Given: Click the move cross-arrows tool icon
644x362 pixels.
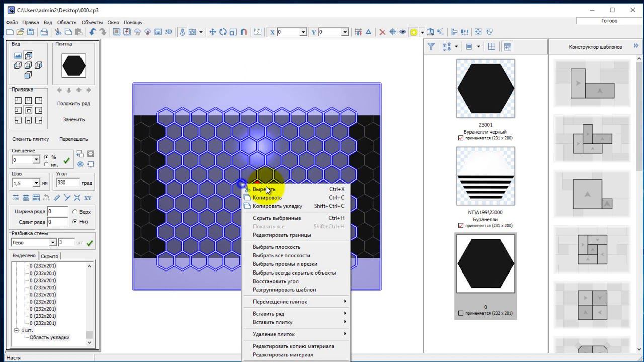Looking at the screenshot, I should 213,32.
